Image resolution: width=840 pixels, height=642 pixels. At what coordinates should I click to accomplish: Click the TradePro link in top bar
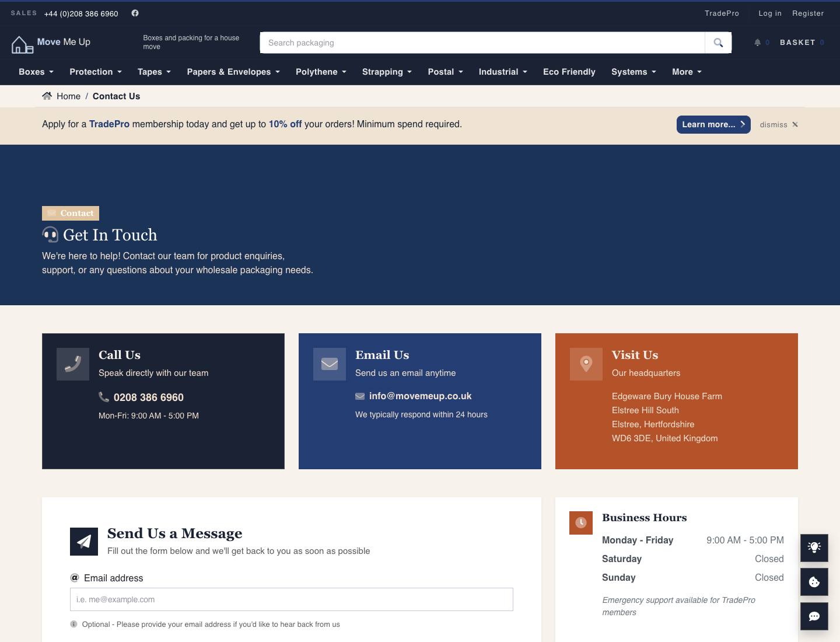pyautogui.click(x=722, y=13)
